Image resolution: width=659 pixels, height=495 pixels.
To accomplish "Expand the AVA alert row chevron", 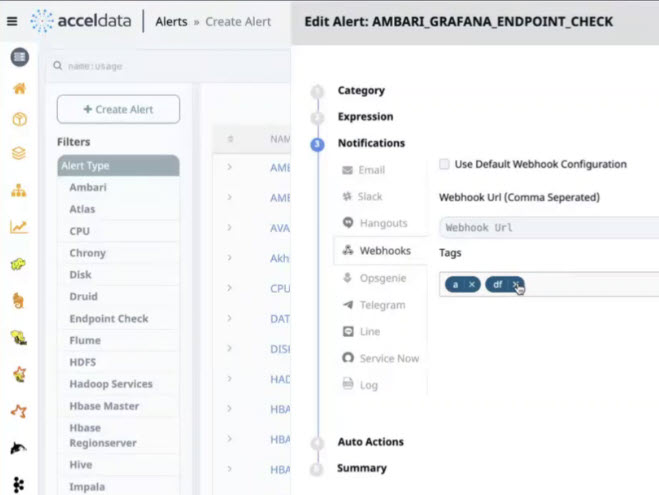I will click(229, 227).
